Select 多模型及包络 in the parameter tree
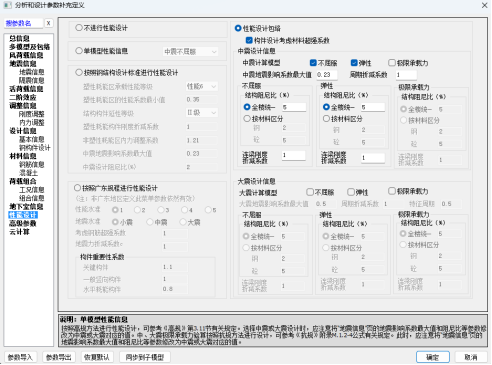The image size is (492, 365). click(x=29, y=47)
